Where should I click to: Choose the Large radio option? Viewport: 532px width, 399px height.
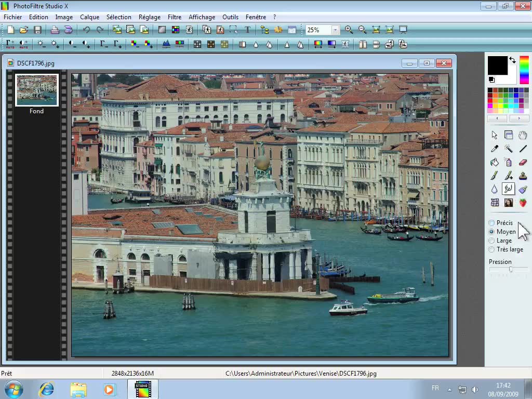491,241
